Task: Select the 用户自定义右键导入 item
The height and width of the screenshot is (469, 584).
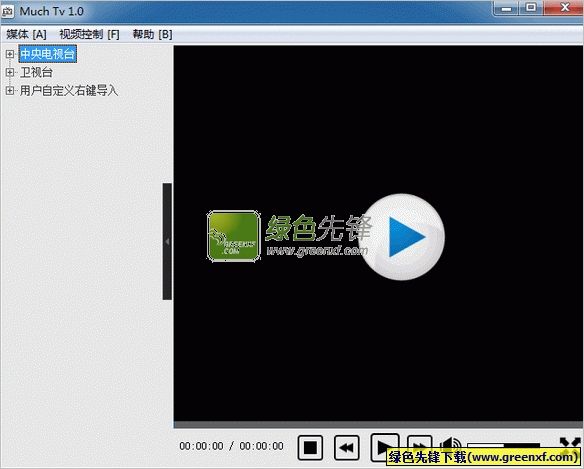Action: tap(69, 91)
